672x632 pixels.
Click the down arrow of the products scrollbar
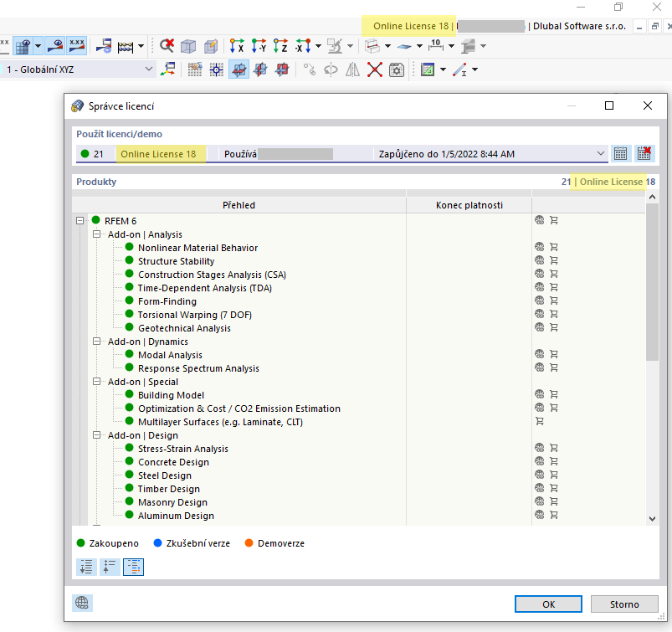tap(654, 517)
